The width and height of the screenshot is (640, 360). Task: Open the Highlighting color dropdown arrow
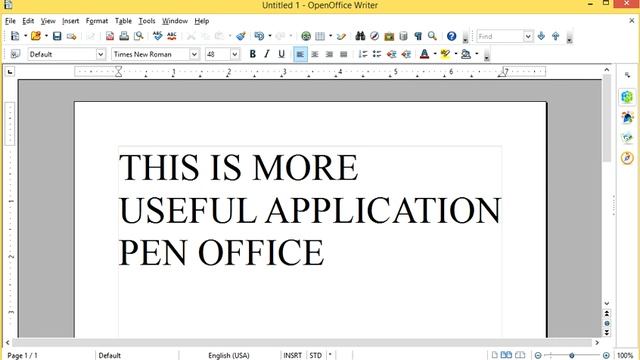coord(456,54)
